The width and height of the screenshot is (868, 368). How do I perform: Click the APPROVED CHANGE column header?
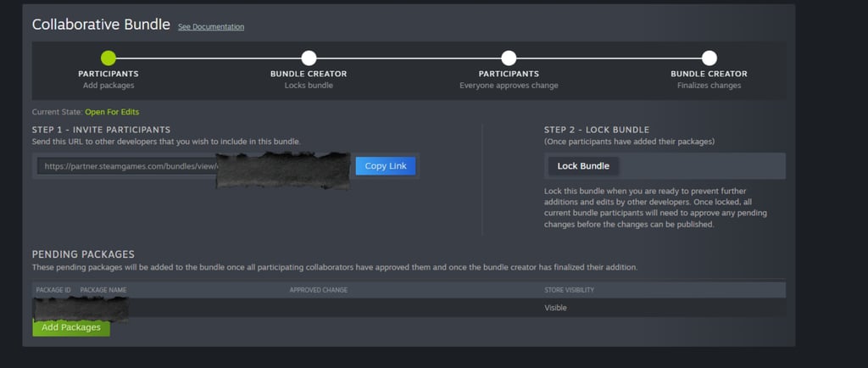click(319, 290)
